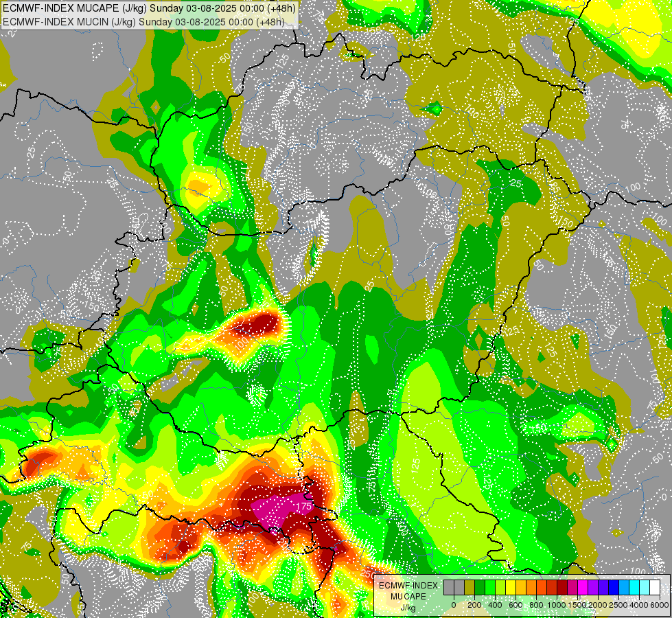Select the pale cyan legend swatch
The image size is (672, 618).
click(x=645, y=587)
